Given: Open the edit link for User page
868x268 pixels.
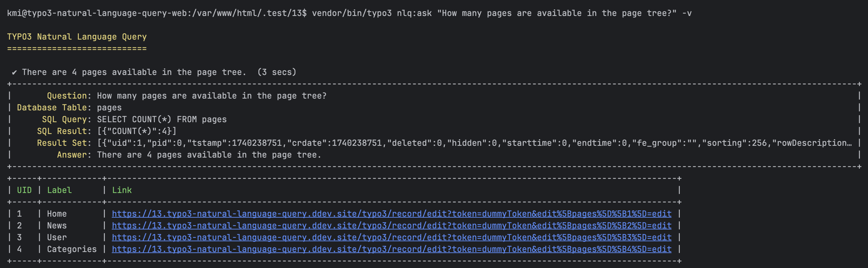Looking at the screenshot, I should tap(391, 237).
